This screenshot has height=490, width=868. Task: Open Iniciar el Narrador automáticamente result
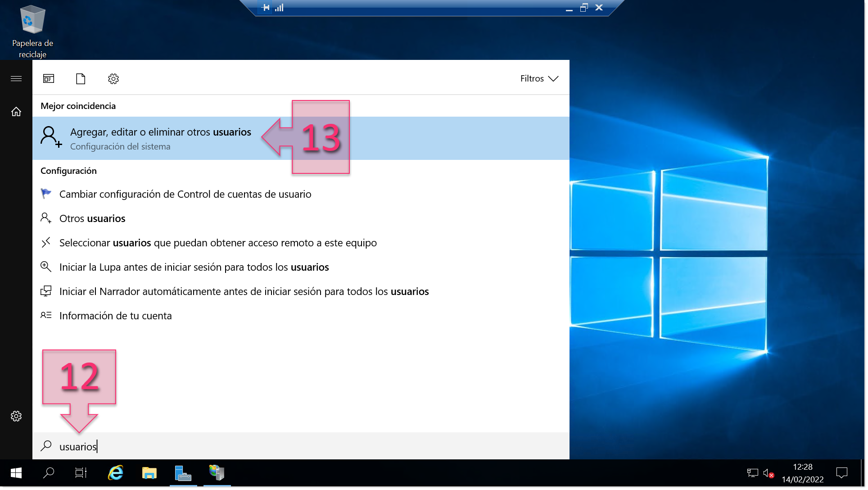tap(244, 291)
